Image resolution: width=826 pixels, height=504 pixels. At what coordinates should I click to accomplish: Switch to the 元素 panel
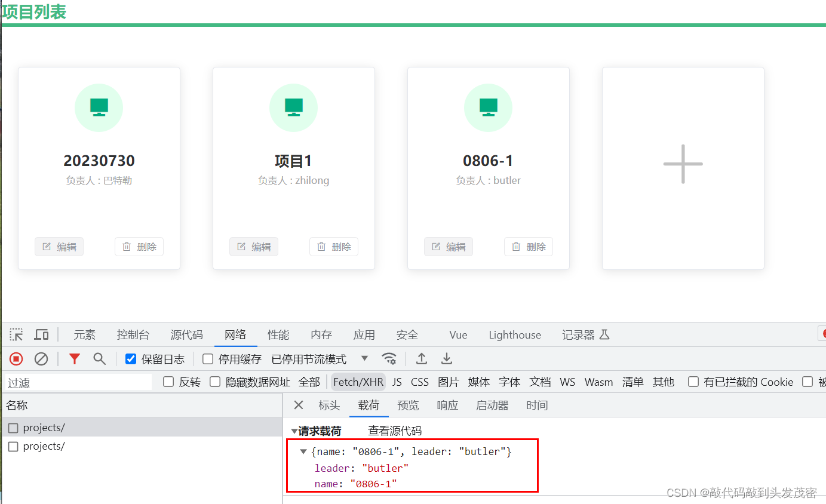coord(84,335)
